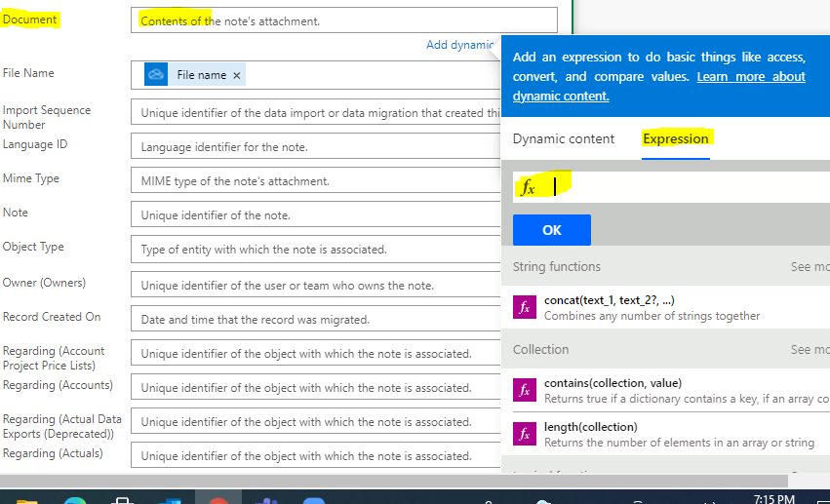Image resolution: width=830 pixels, height=504 pixels.
Task: Click the Regarding (Actuals) input field
Action: pyautogui.click(x=315, y=455)
